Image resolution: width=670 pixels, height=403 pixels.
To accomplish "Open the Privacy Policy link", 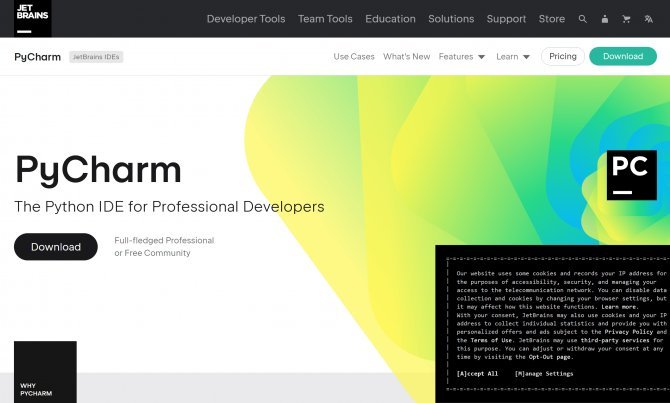I will tap(628, 332).
